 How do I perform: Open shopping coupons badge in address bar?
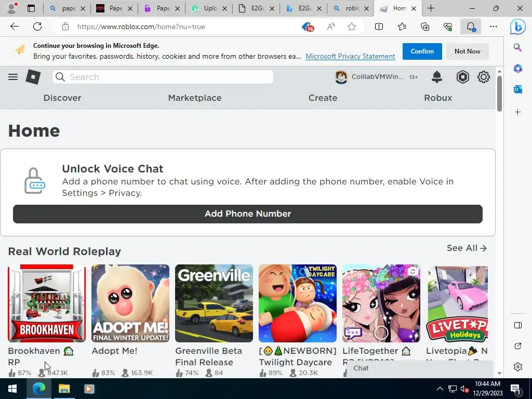(308, 27)
